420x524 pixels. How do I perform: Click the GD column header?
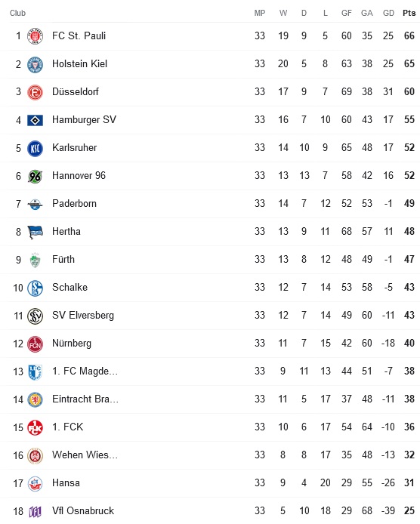coord(388,13)
